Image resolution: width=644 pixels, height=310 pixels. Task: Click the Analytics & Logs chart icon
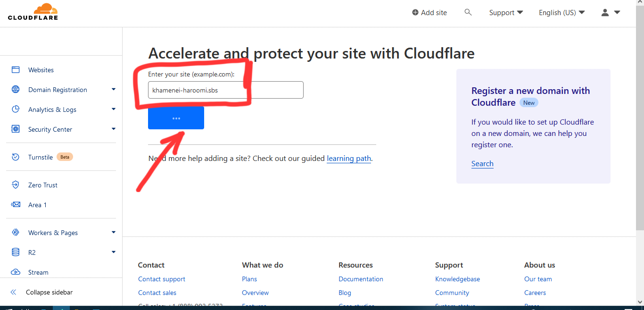(16, 109)
